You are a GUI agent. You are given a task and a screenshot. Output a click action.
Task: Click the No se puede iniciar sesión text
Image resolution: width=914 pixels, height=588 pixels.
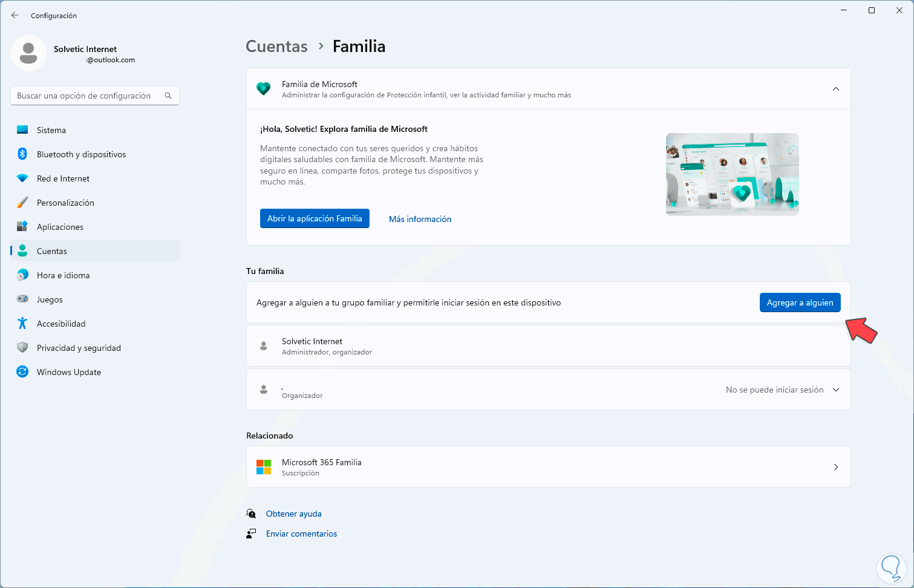point(775,390)
